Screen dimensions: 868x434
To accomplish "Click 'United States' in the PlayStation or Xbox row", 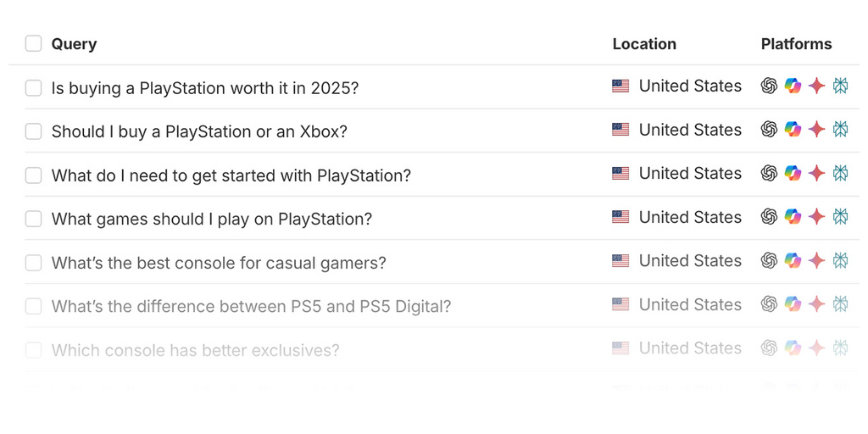I will tap(690, 130).
